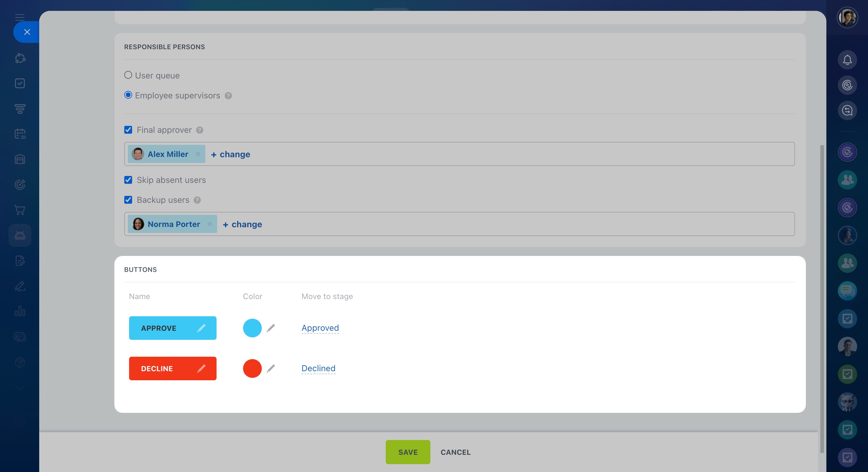Open the hamburger menu at top left
This screenshot has width=868, height=472.
coord(20,17)
